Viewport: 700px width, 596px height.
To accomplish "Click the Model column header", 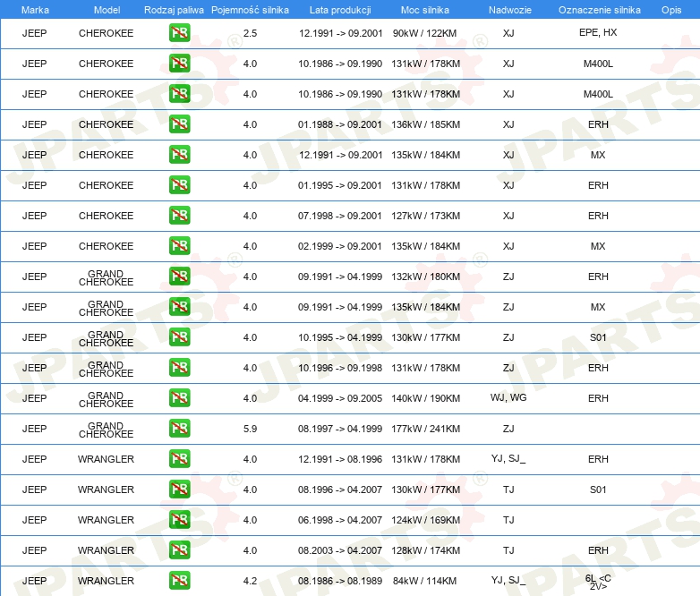I will coord(107,10).
